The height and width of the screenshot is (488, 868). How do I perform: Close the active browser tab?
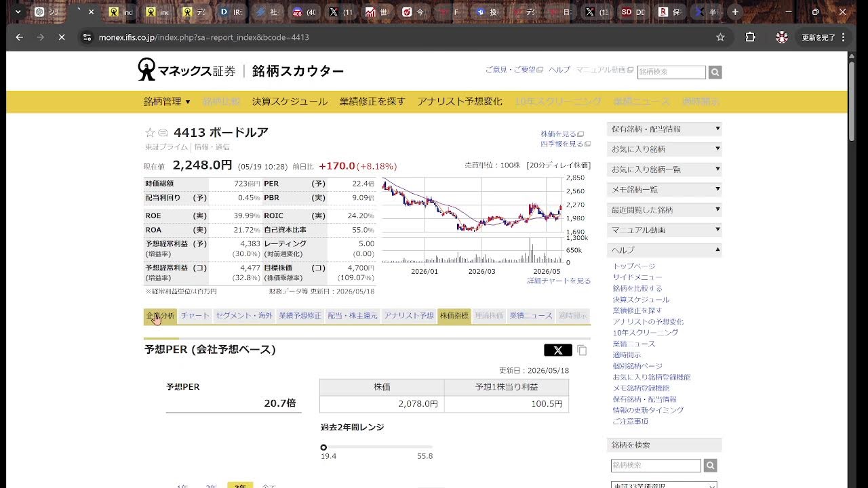pos(92,12)
